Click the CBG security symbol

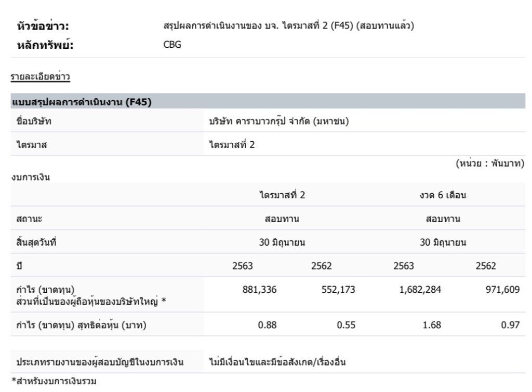pos(172,45)
